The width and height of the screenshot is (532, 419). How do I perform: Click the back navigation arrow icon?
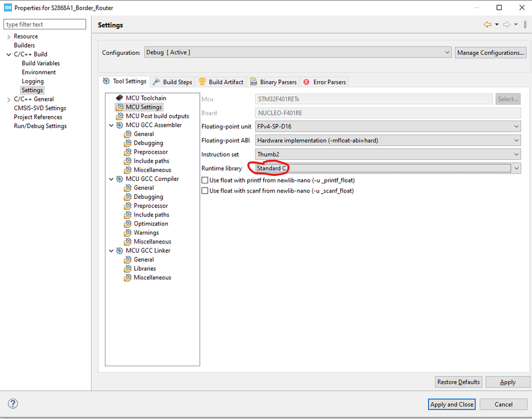point(488,25)
